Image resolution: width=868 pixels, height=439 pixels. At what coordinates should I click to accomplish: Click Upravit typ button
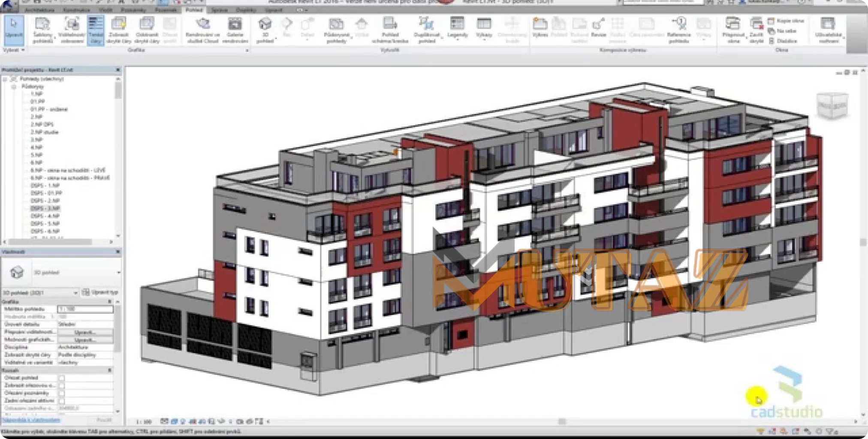100,292
